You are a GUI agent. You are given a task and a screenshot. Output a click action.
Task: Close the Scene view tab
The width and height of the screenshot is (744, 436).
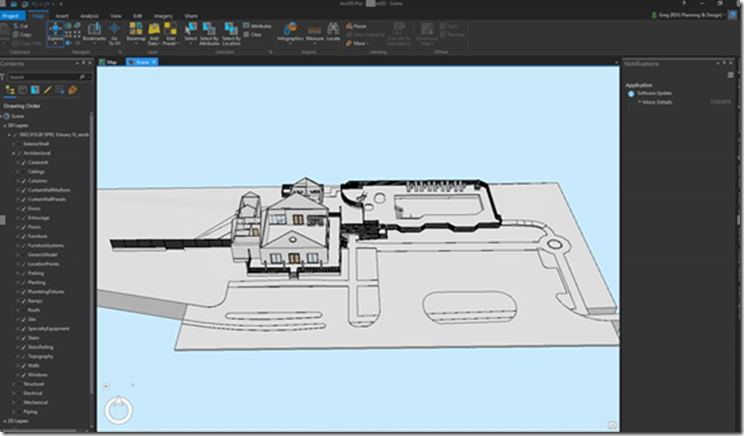154,62
